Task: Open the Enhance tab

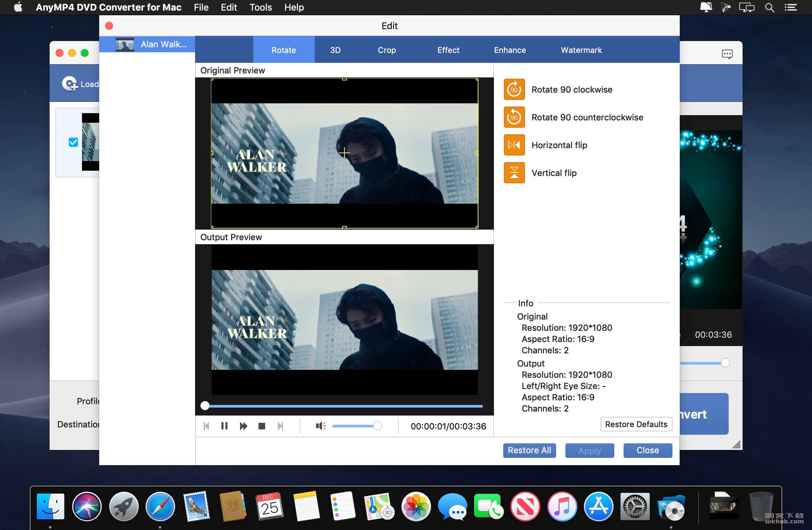Action: [x=510, y=50]
